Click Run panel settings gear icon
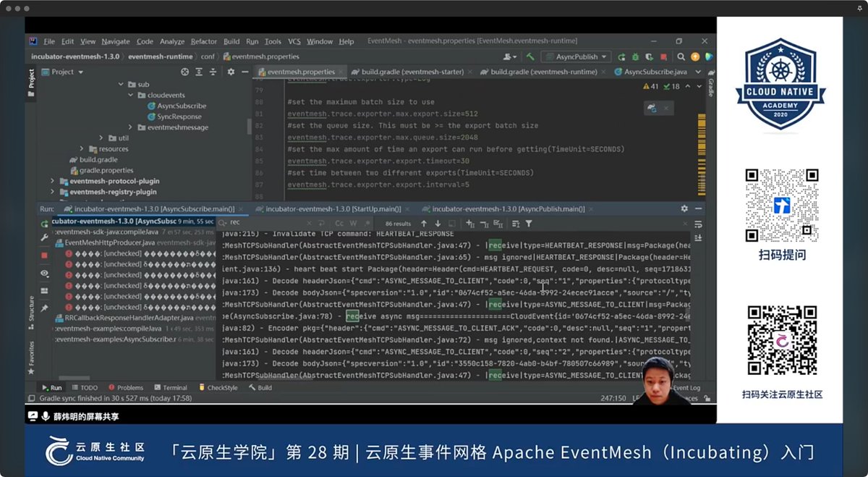Screen dimensions: 868x477 point(684,208)
